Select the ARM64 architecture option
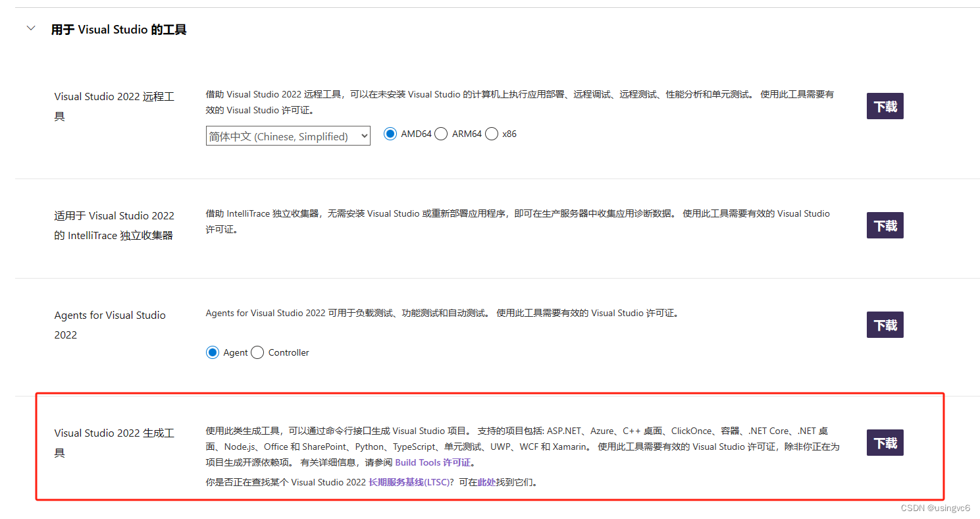The width and height of the screenshot is (980, 519). [x=440, y=133]
